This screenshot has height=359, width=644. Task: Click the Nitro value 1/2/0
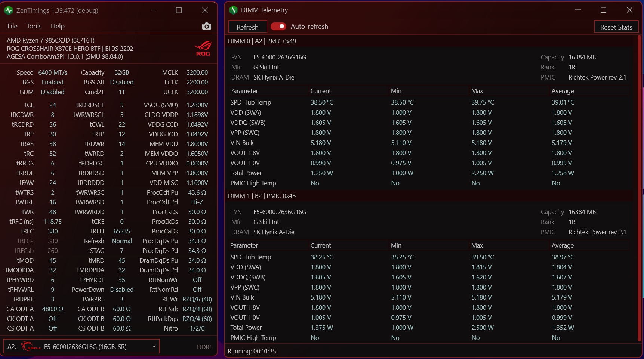coord(197,328)
